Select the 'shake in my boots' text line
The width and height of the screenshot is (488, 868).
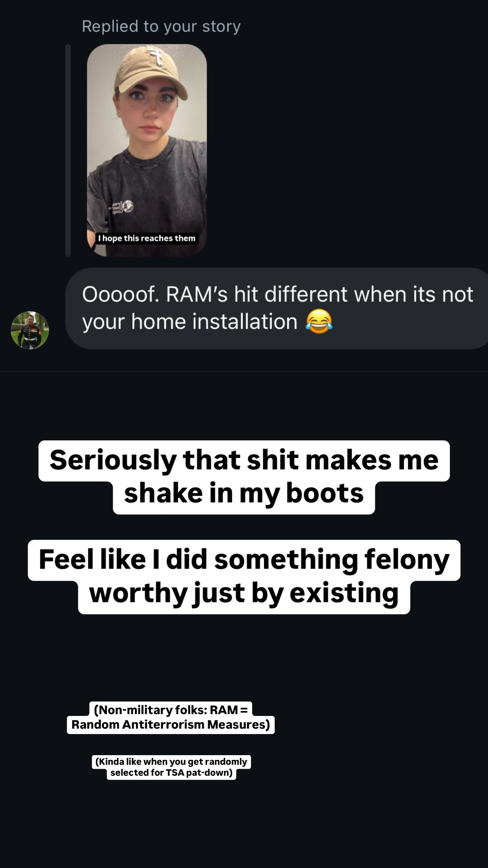(244, 494)
